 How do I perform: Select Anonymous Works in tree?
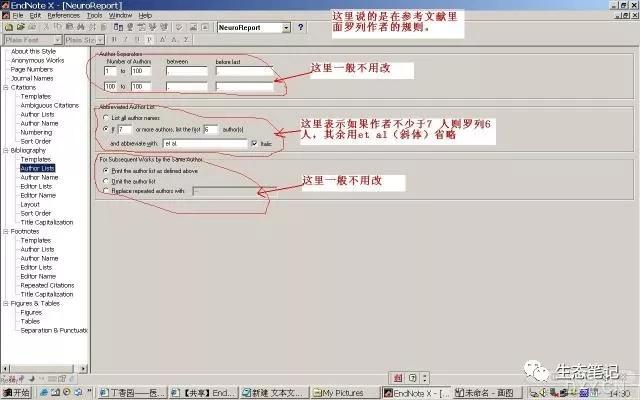pyautogui.click(x=38, y=60)
